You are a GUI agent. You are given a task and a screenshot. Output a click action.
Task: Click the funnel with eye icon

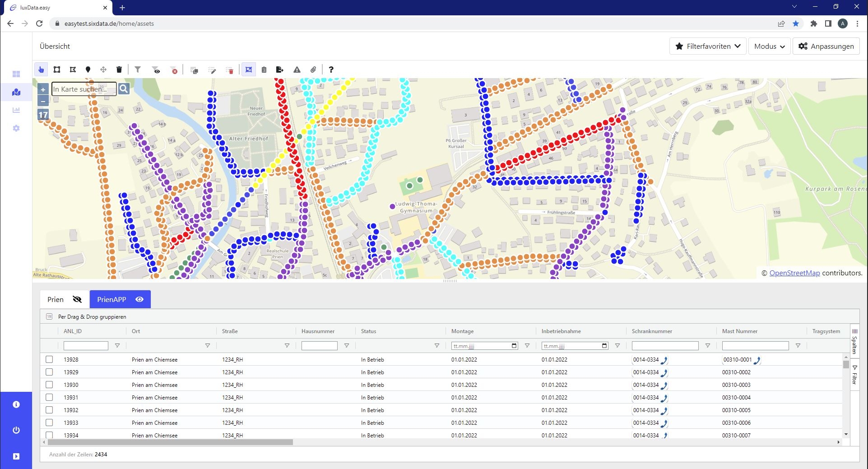click(x=156, y=70)
